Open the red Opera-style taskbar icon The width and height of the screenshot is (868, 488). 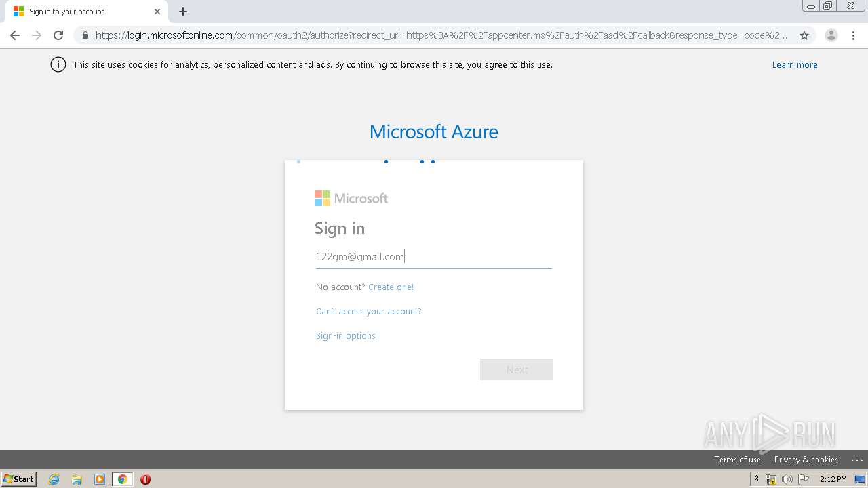(x=145, y=479)
